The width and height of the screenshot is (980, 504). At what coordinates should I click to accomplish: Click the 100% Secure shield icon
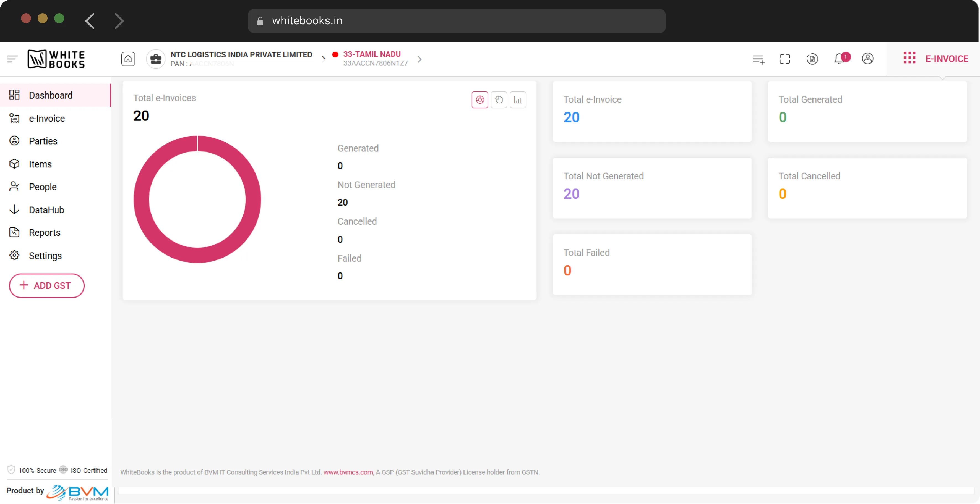pyautogui.click(x=11, y=470)
